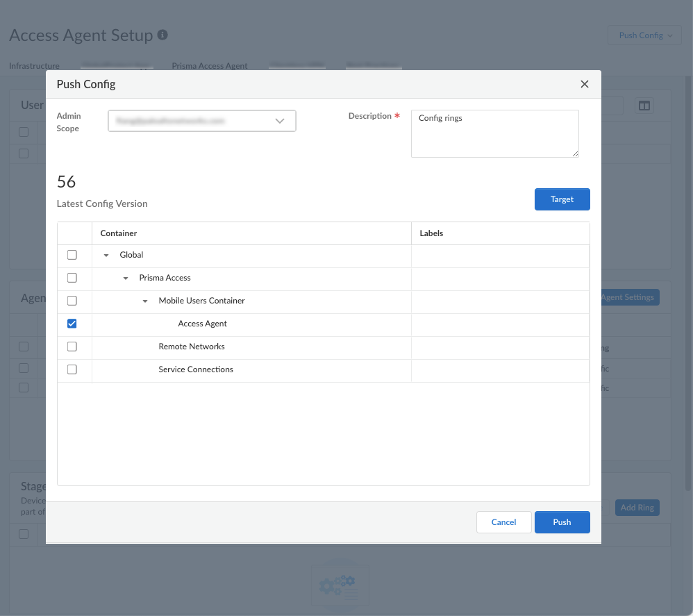This screenshot has height=616, width=693.
Task: Click the '56' config version number
Action: coord(66,182)
